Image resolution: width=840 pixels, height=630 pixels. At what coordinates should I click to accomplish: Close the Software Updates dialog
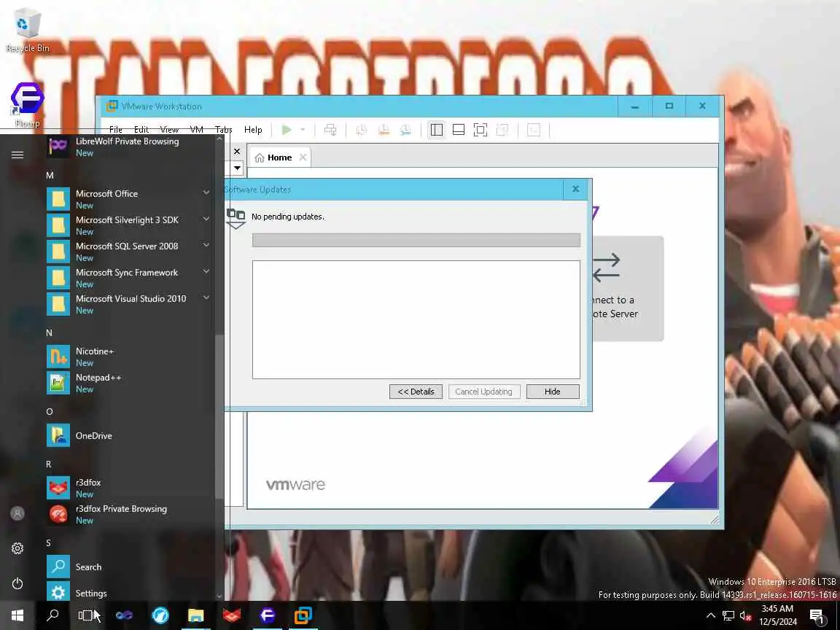tap(575, 189)
